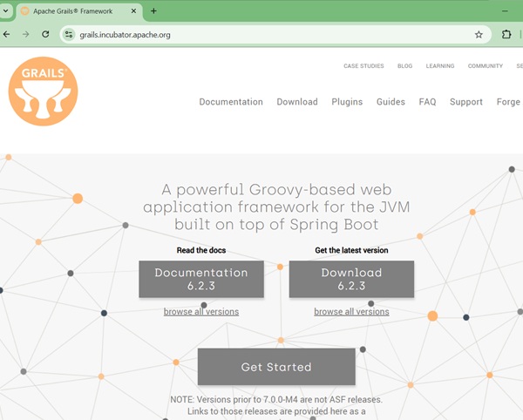
Task: Open the extensions puzzle icon
Action: [x=506, y=34]
